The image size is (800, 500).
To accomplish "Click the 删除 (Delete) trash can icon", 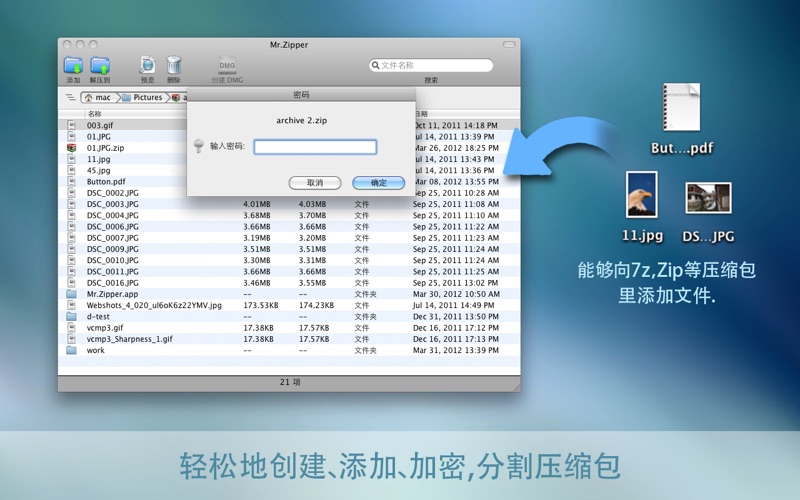I will point(174,66).
